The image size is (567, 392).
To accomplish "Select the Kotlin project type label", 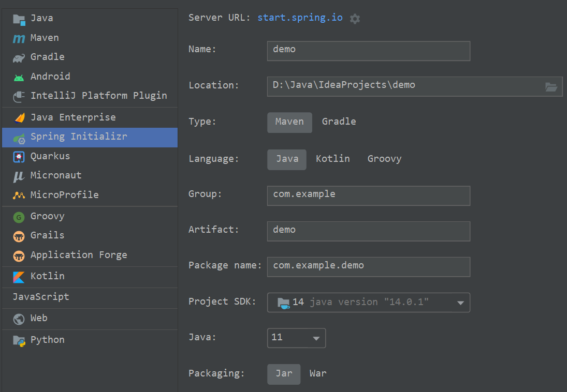I will tap(47, 276).
